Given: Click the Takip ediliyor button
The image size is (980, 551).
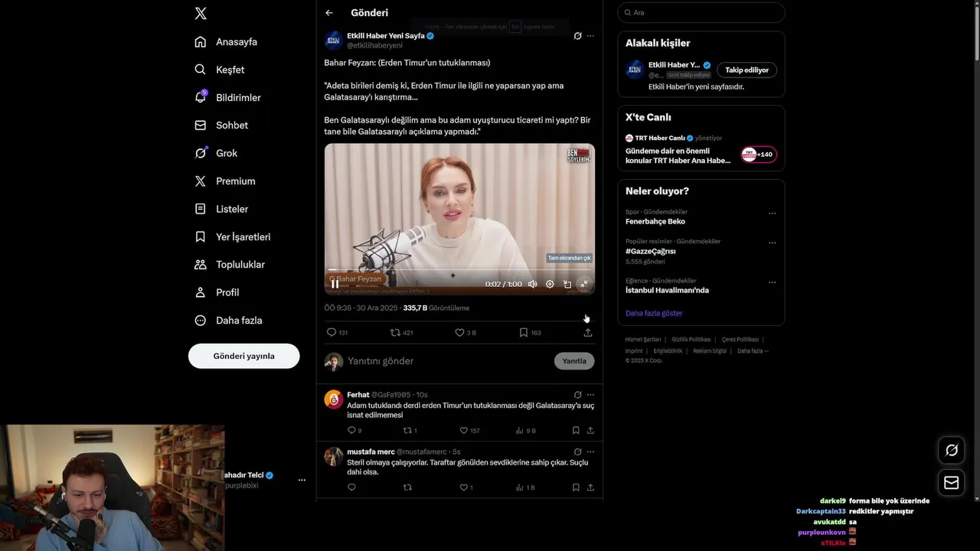Looking at the screenshot, I should pyautogui.click(x=747, y=70).
